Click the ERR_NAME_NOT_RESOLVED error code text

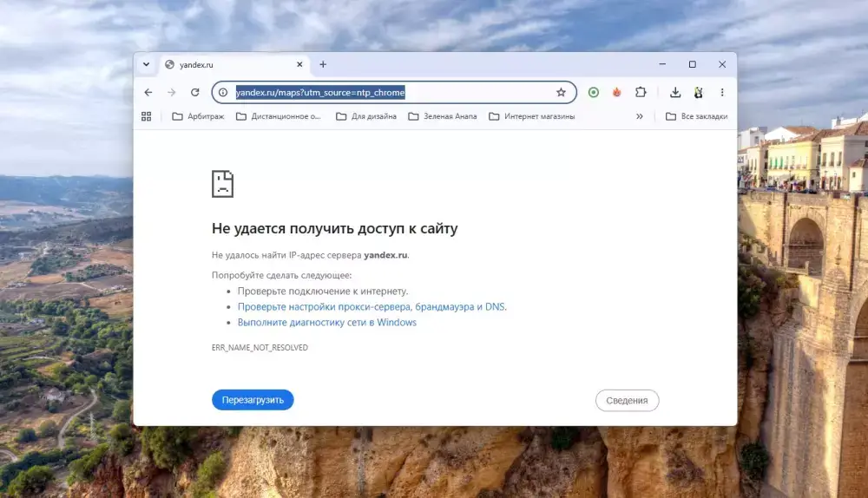click(x=260, y=348)
